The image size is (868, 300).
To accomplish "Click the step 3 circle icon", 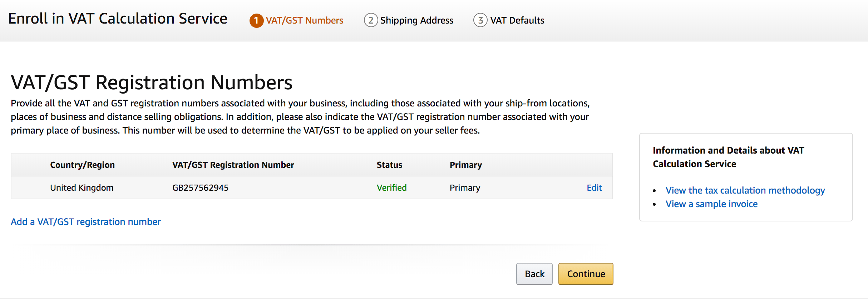I will (480, 20).
